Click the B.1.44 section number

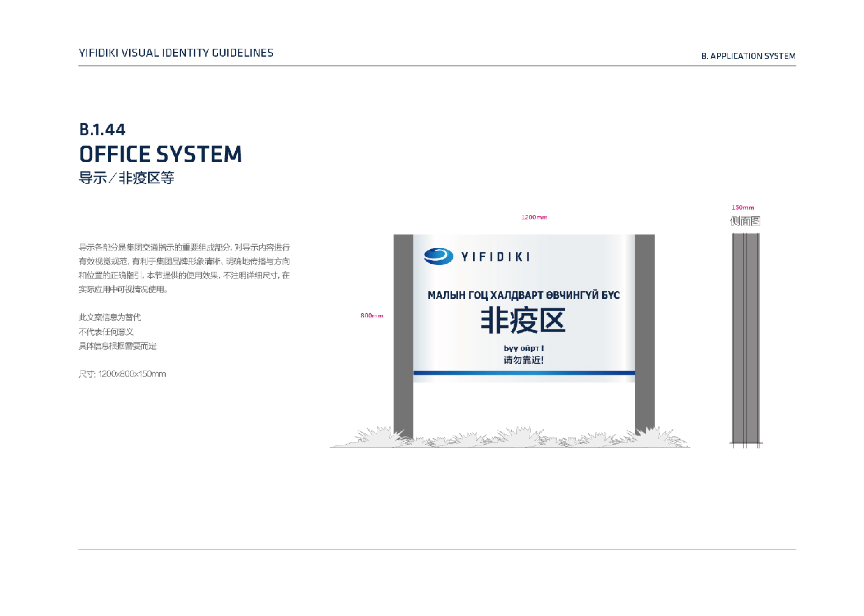coord(102,130)
